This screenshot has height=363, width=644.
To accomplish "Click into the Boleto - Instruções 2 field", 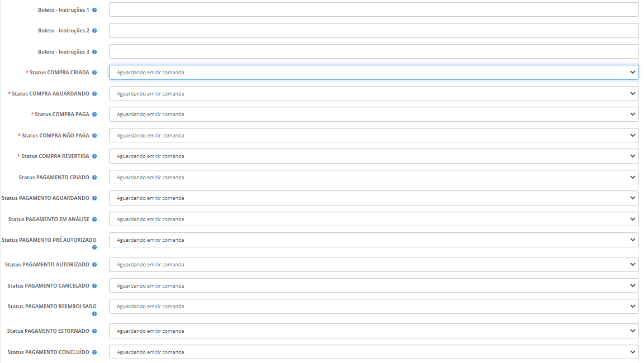I will tap(373, 31).
